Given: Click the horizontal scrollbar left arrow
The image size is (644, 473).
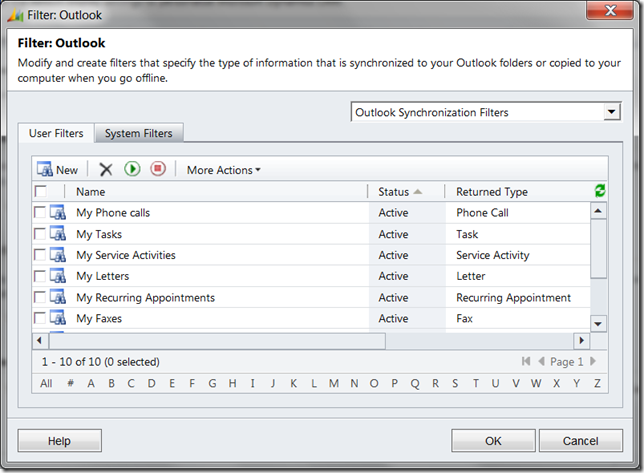Looking at the screenshot, I should [x=40, y=340].
